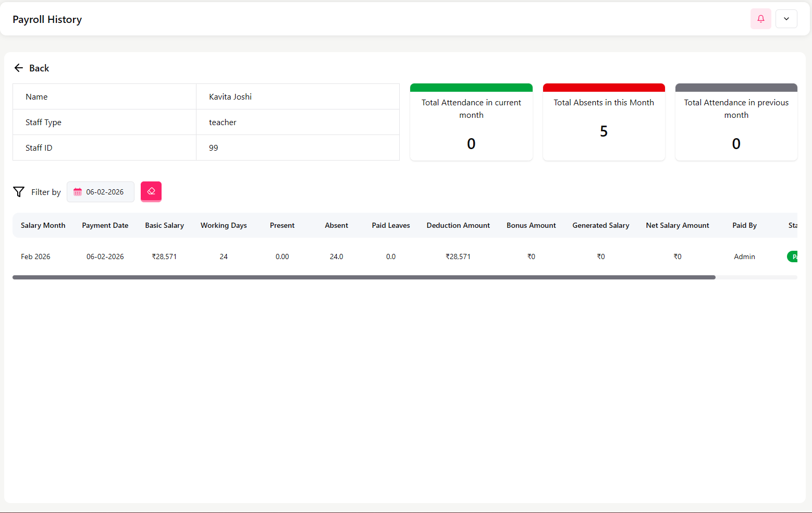This screenshot has width=812, height=513.
Task: Clear filter with pink eraser button
Action: (151, 191)
